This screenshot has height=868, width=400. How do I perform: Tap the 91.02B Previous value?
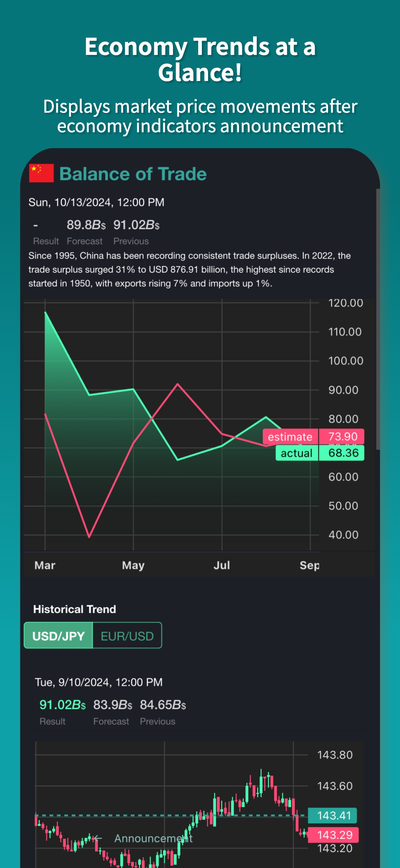tap(136, 225)
